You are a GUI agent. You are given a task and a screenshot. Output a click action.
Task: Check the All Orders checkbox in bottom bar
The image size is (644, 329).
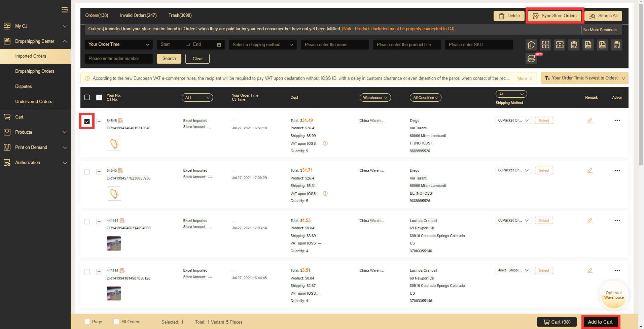click(116, 322)
